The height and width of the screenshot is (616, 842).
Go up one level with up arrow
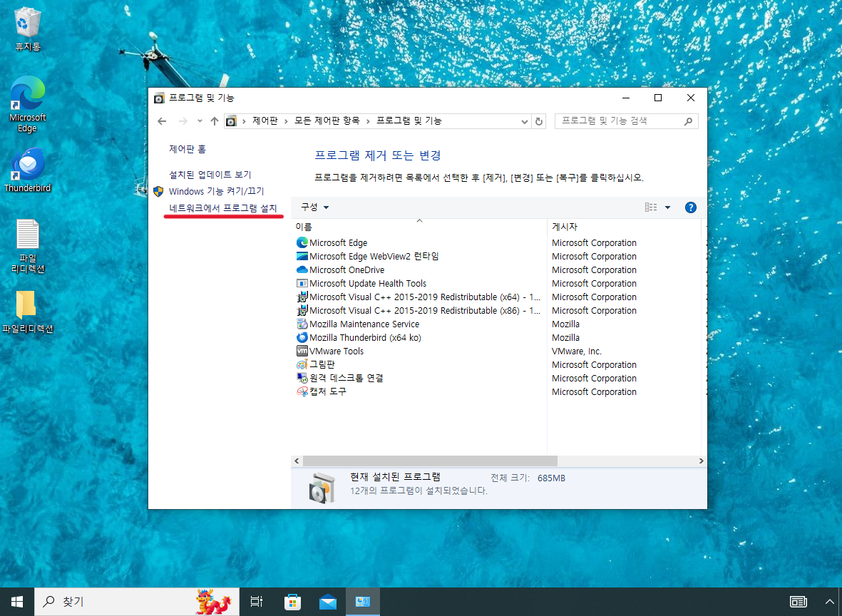point(215,121)
